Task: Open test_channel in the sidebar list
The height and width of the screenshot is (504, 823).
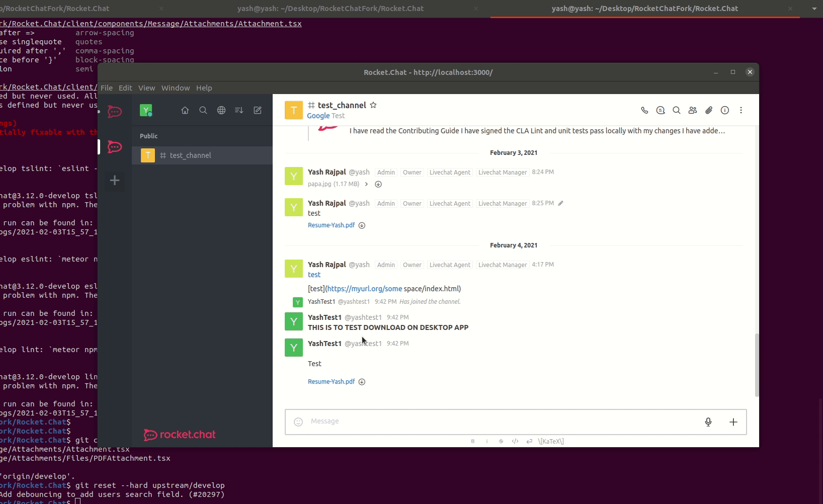Action: point(202,155)
